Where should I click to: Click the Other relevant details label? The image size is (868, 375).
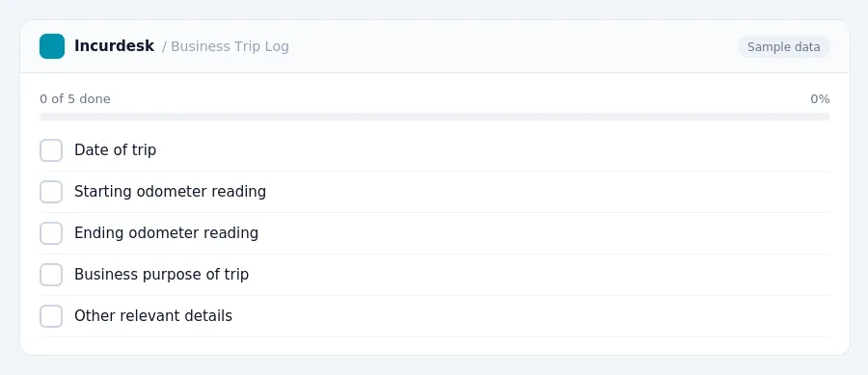(x=153, y=316)
